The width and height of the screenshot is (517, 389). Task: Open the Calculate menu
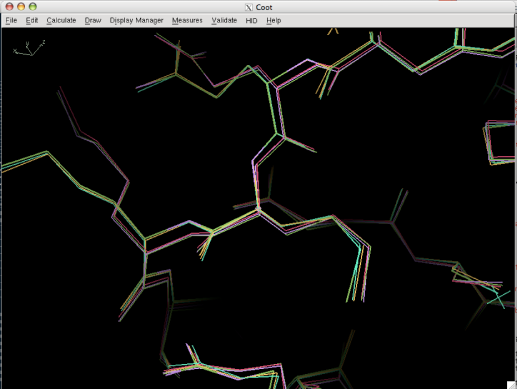click(x=61, y=20)
